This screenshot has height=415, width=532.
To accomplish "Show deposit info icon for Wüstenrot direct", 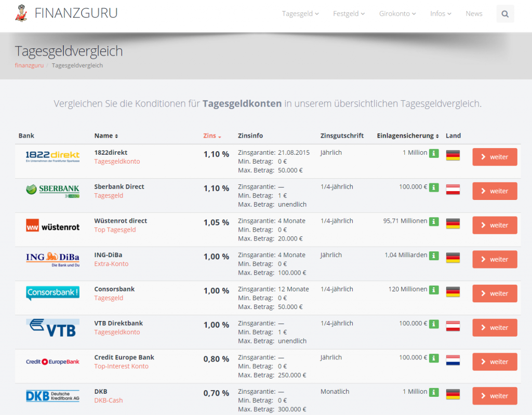I will [434, 222].
